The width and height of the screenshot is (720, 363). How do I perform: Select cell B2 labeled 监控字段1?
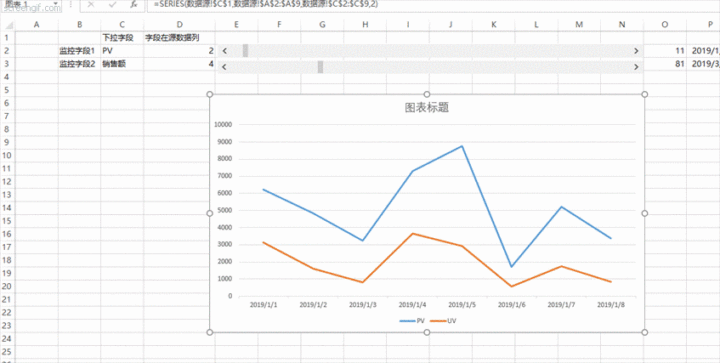tap(79, 50)
